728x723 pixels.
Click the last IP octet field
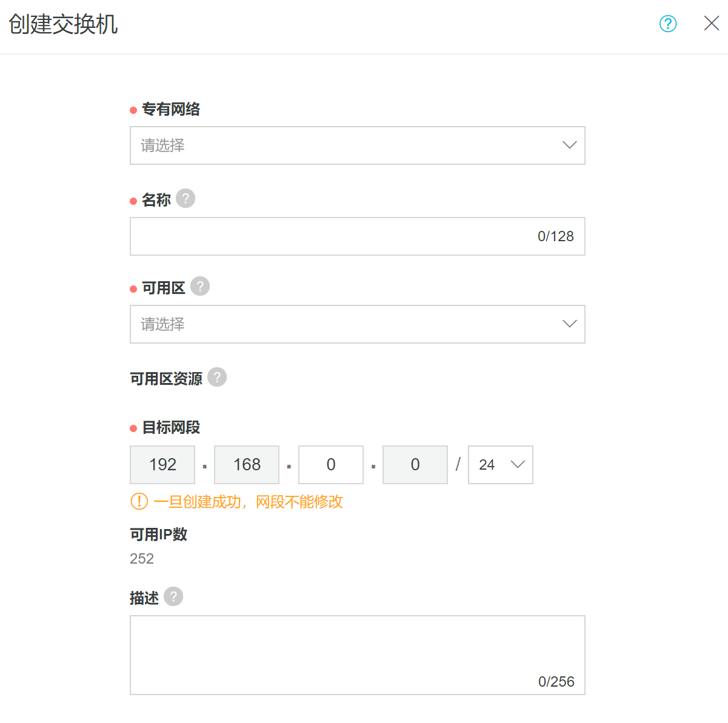[x=415, y=465]
